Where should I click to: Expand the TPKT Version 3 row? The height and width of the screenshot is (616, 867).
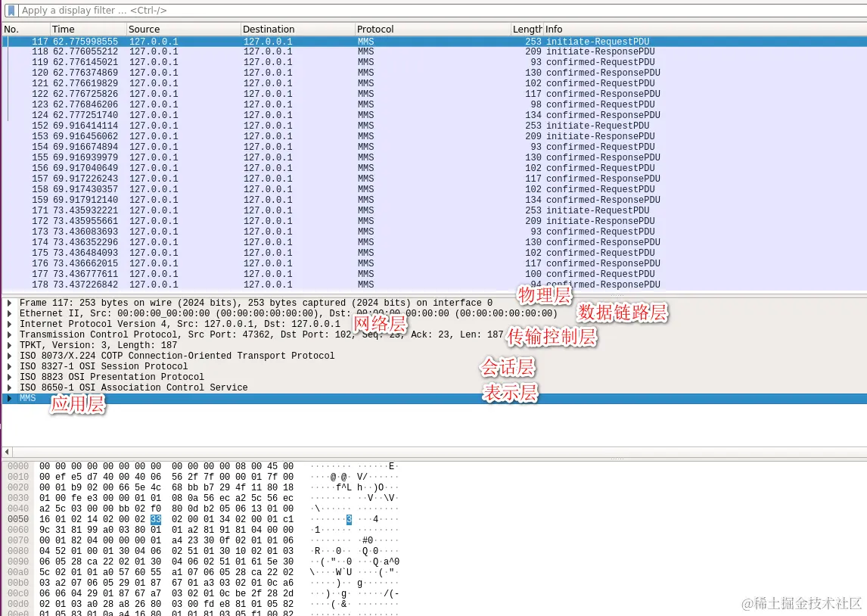pyautogui.click(x=9, y=345)
